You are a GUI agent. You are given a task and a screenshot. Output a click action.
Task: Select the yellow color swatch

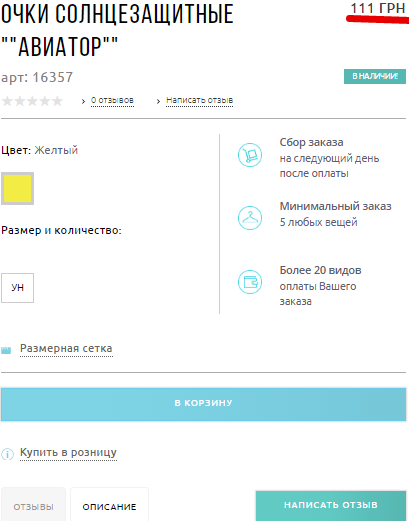tap(17, 188)
